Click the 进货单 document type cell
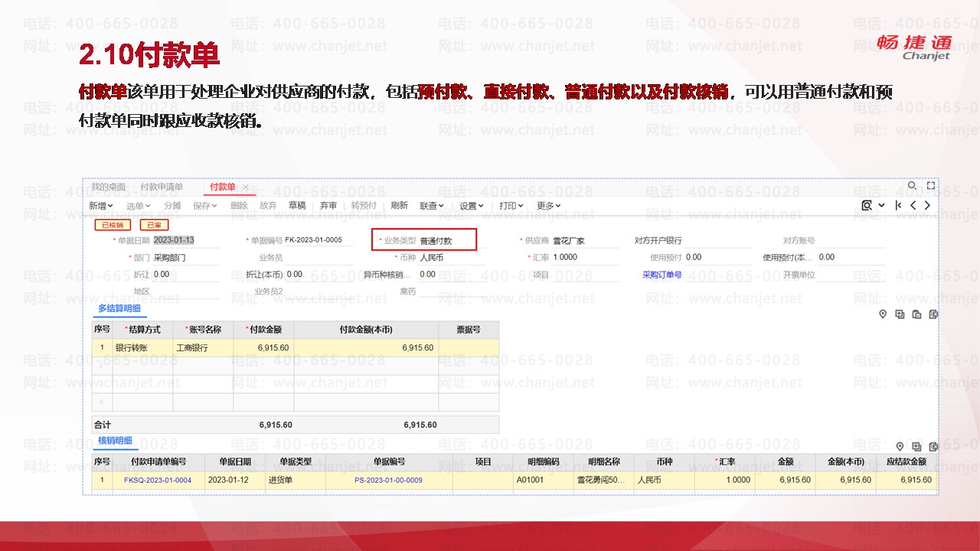 coord(295,481)
